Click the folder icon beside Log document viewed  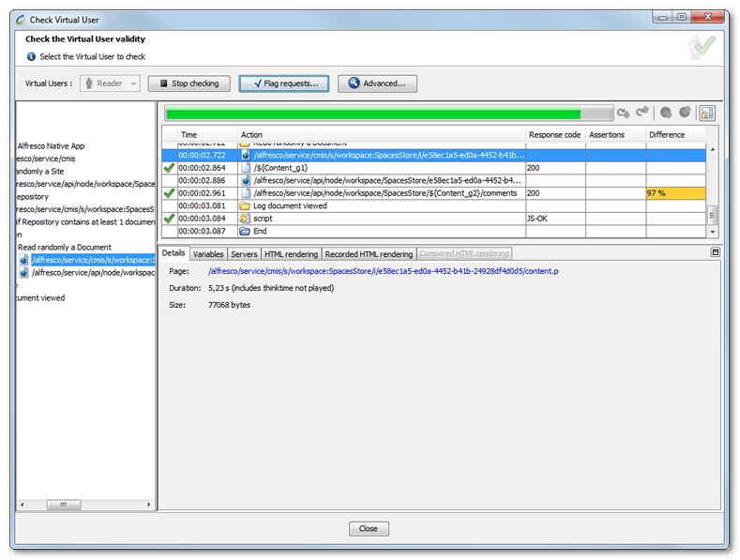click(245, 205)
